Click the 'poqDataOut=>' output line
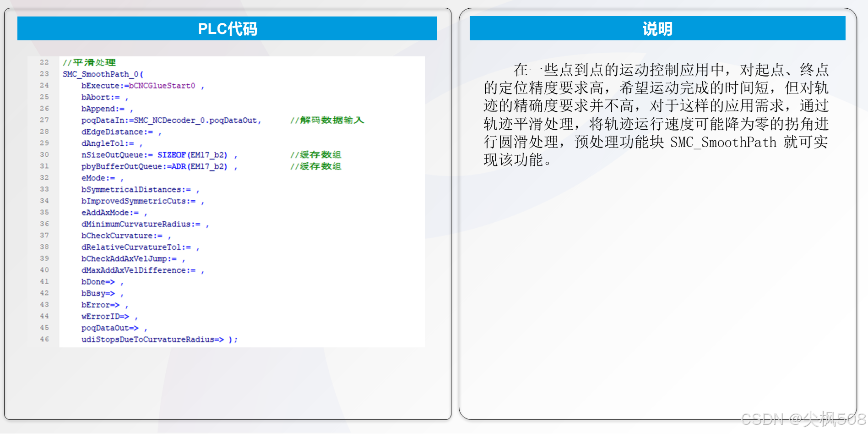 [114, 328]
